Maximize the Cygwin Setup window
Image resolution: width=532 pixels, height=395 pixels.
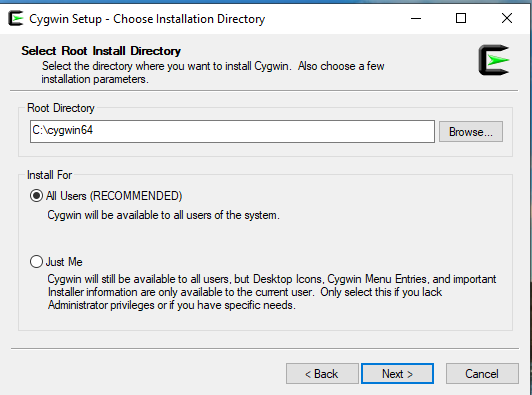click(461, 18)
